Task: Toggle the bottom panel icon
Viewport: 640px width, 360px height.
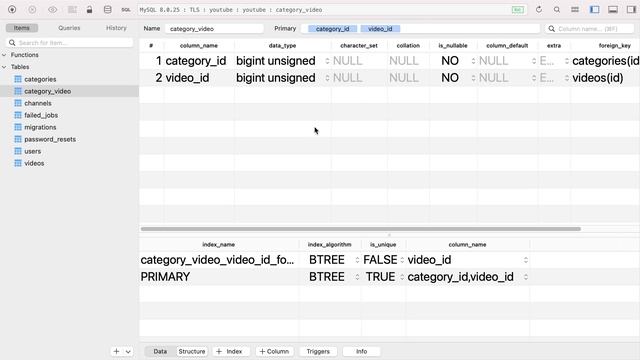Action: (x=613, y=9)
